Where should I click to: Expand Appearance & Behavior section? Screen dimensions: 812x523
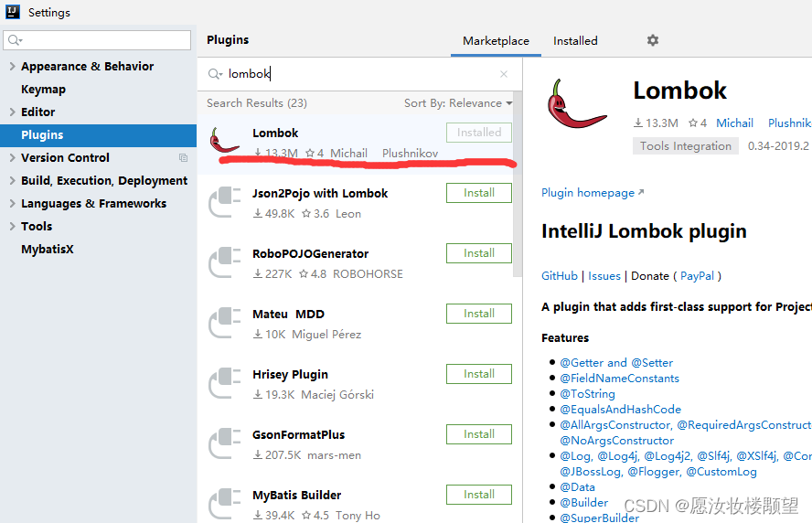pos(12,66)
